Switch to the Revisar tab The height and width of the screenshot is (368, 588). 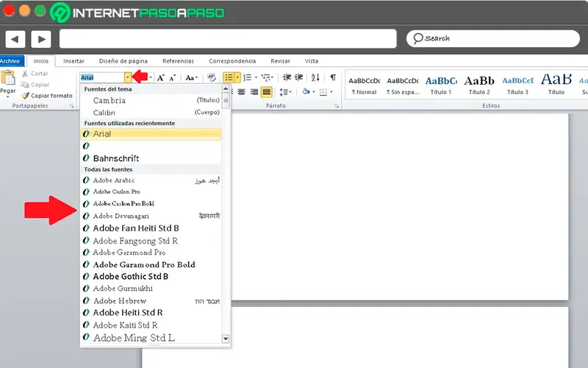click(281, 61)
